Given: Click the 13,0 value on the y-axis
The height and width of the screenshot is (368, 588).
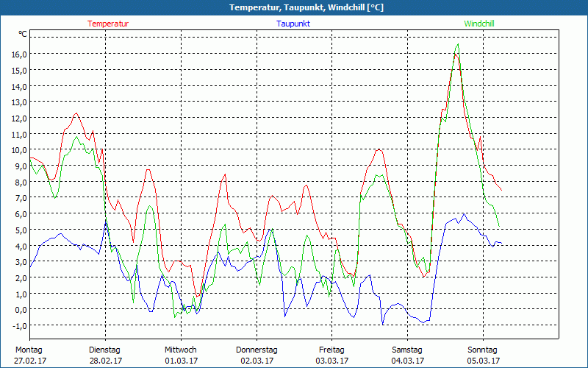Looking at the screenshot, I should click(x=18, y=102).
